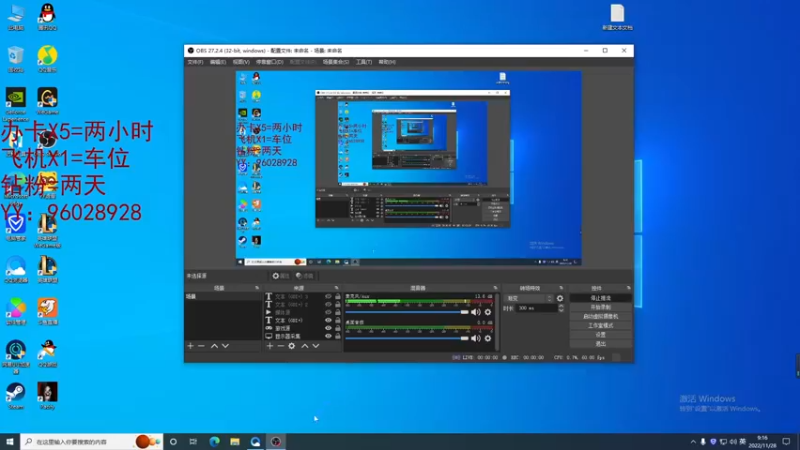Pop out the 混音器 dock panel
The image size is (800, 450).
coord(495,288)
